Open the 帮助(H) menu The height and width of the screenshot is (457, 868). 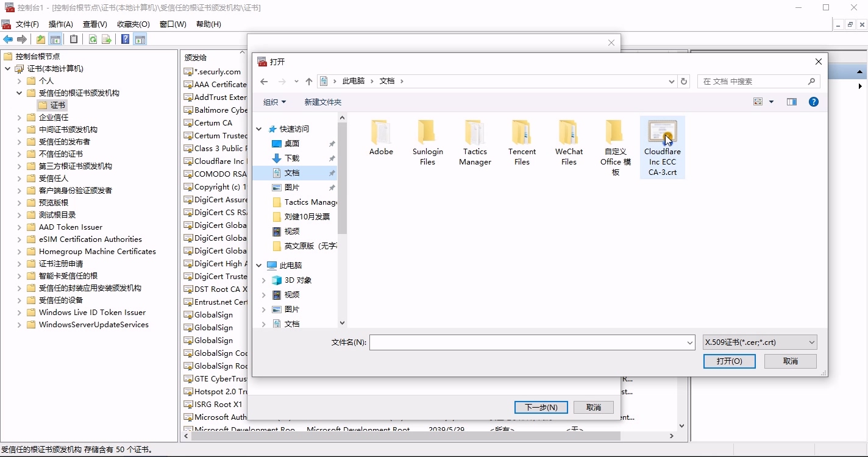point(208,24)
